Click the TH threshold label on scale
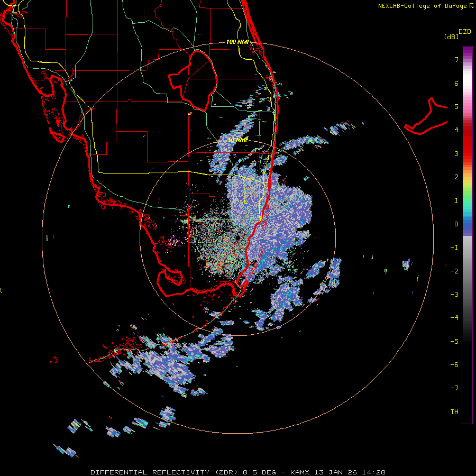 coord(454,411)
